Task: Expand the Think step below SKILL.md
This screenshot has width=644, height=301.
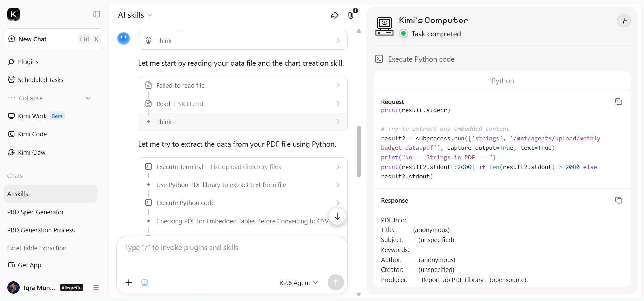Action: pyautogui.click(x=243, y=122)
